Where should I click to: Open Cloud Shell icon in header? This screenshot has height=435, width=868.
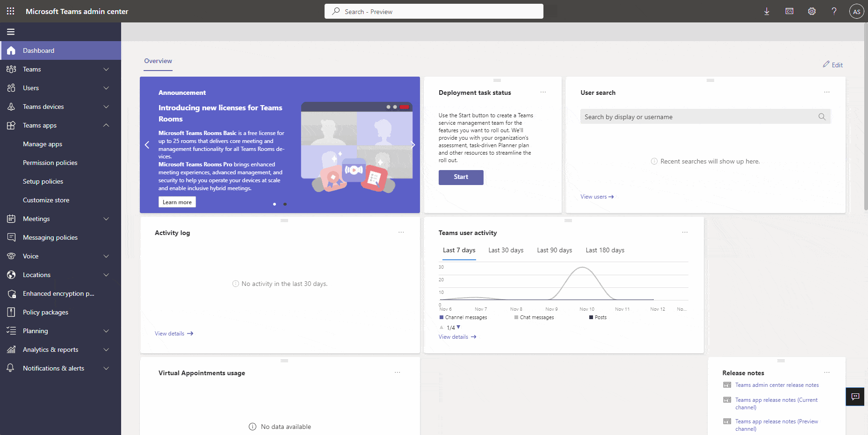789,11
